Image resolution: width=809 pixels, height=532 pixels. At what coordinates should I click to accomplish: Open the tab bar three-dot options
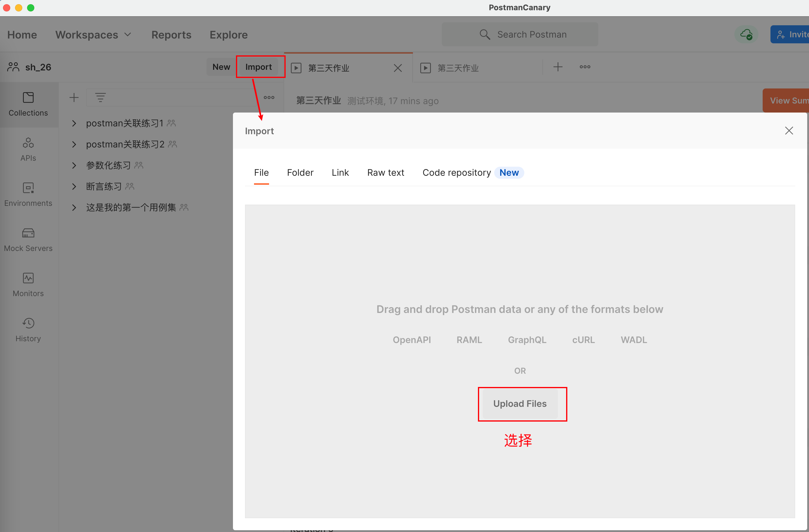(585, 67)
